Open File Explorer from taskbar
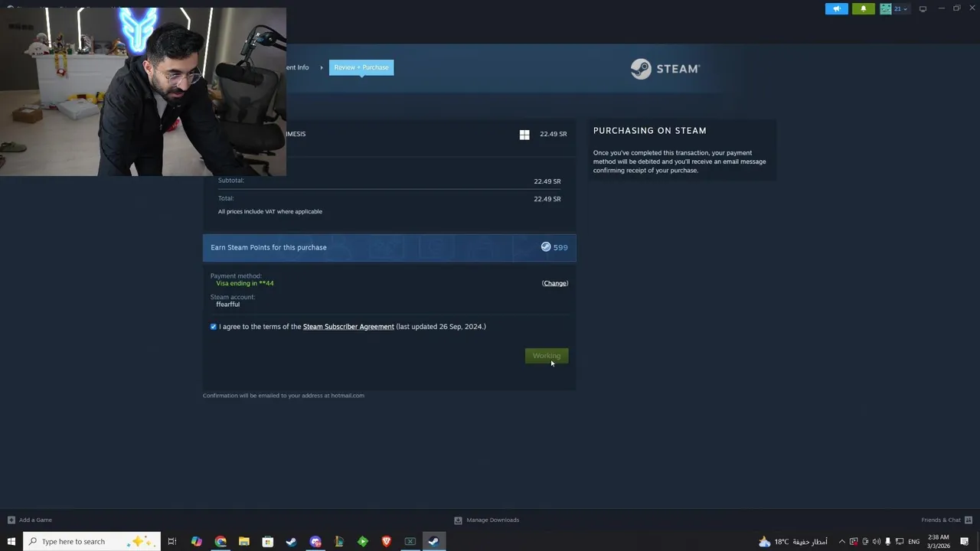The image size is (980, 551). pos(244,542)
